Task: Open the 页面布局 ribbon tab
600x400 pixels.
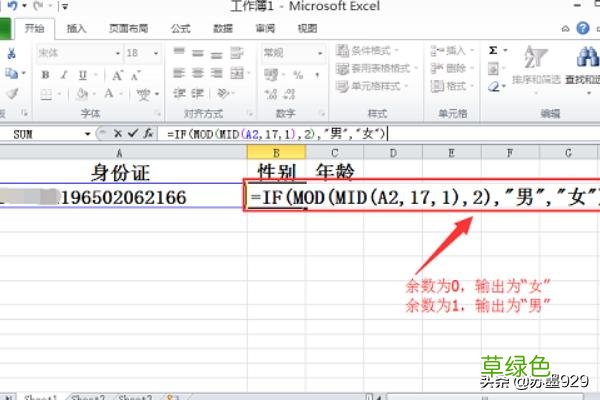Action: click(x=129, y=29)
